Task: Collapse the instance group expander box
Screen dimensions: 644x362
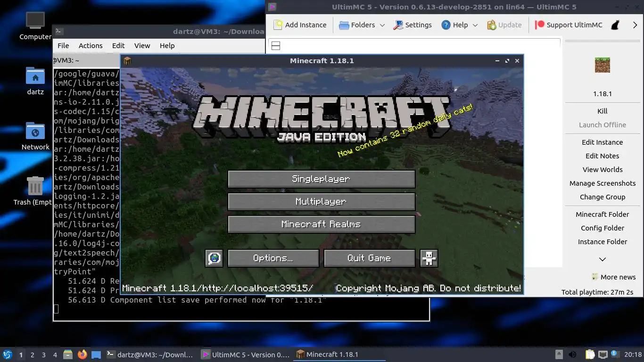Action: pyautogui.click(x=276, y=46)
